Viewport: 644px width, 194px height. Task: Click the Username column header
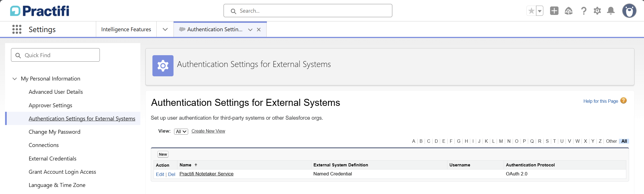coord(460,165)
